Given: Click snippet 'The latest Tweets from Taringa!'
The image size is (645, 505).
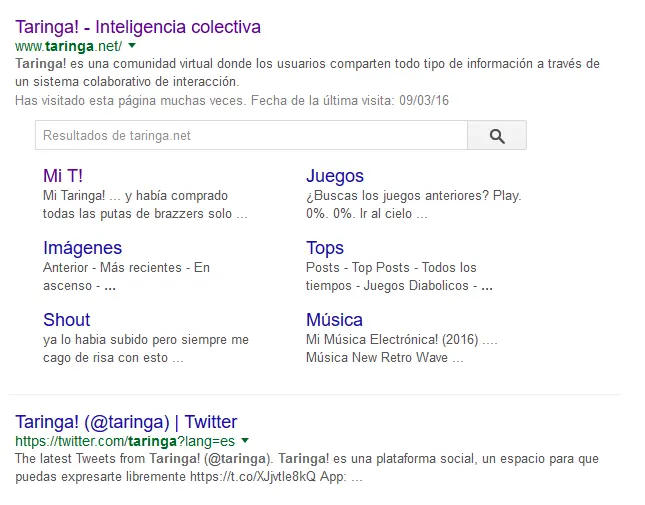Looking at the screenshot, I should (x=107, y=459).
